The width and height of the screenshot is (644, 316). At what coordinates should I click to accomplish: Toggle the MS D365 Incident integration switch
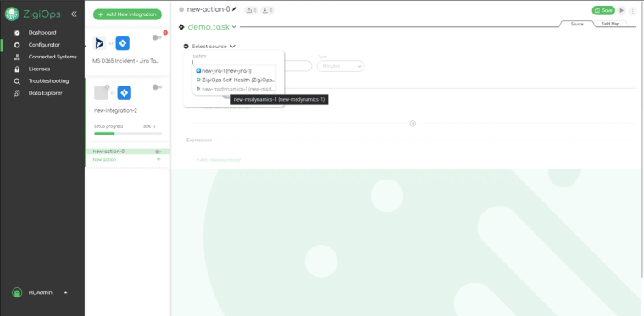(157, 37)
